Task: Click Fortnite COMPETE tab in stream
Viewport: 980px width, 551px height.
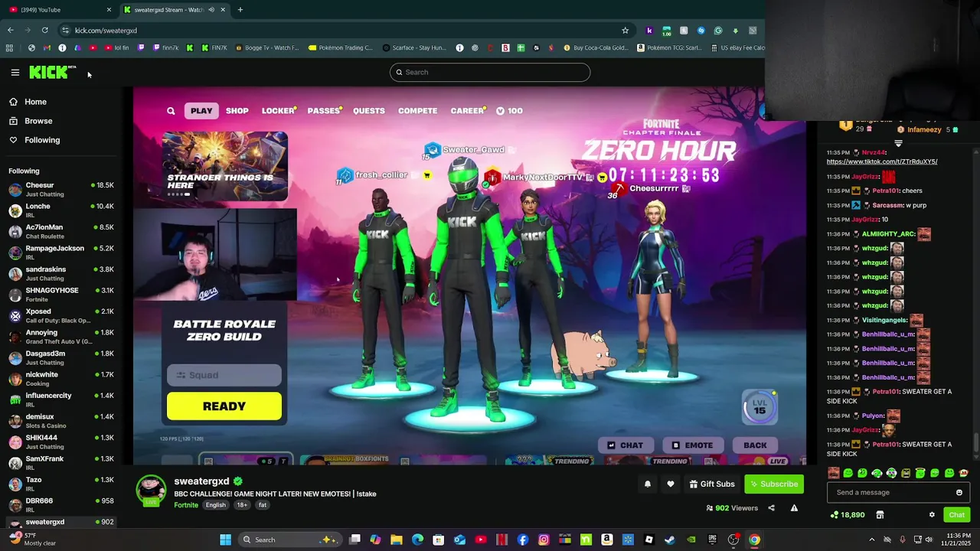Action: coord(417,111)
